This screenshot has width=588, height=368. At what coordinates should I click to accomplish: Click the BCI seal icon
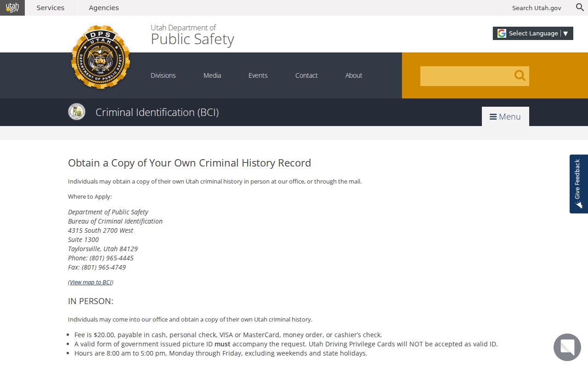point(77,112)
